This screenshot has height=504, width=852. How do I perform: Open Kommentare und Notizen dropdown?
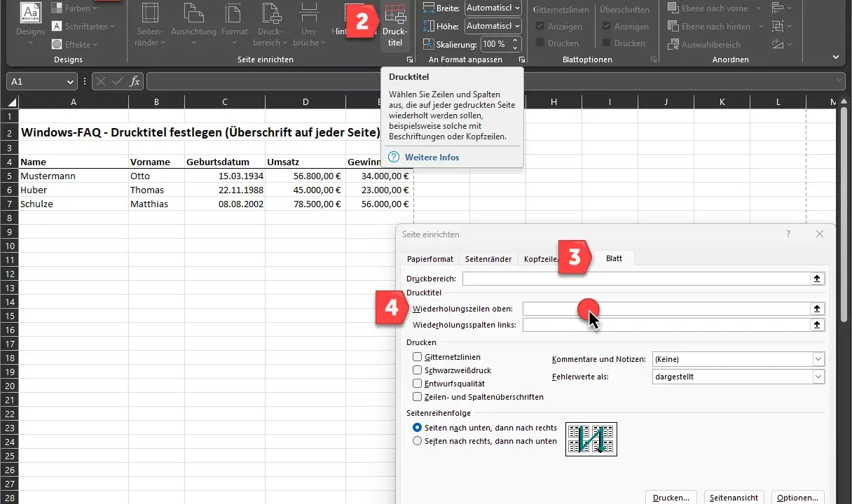(738, 359)
